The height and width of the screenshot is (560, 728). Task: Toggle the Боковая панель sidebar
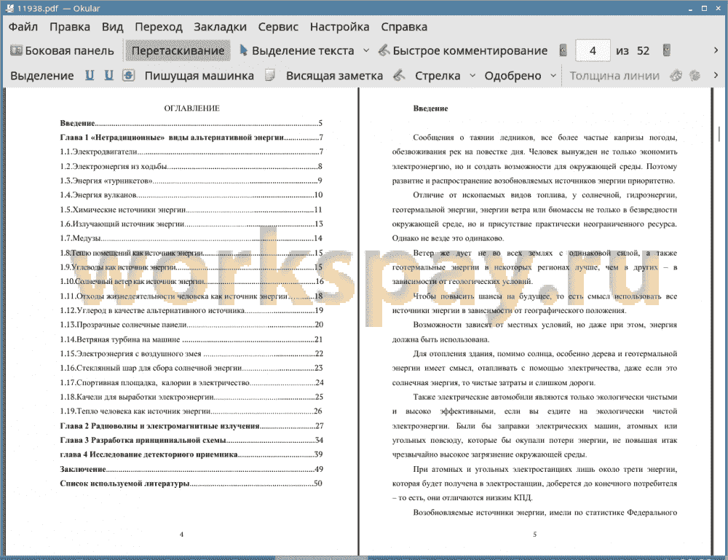pos(62,51)
